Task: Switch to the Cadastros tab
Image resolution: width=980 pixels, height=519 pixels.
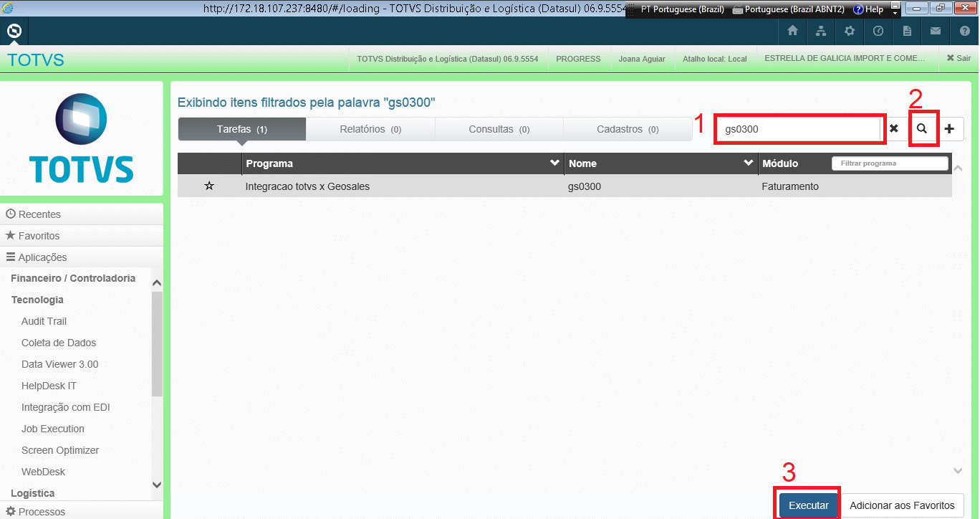Action: pos(628,129)
